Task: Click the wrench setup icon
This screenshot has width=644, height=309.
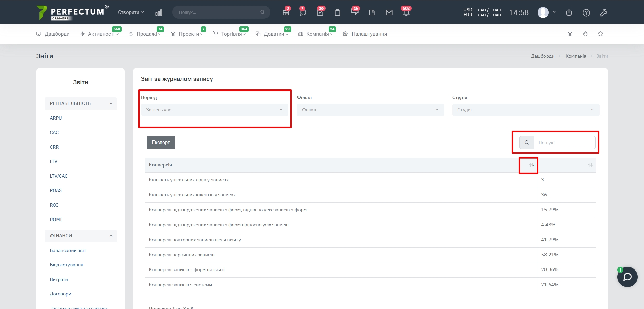Action: [604, 12]
